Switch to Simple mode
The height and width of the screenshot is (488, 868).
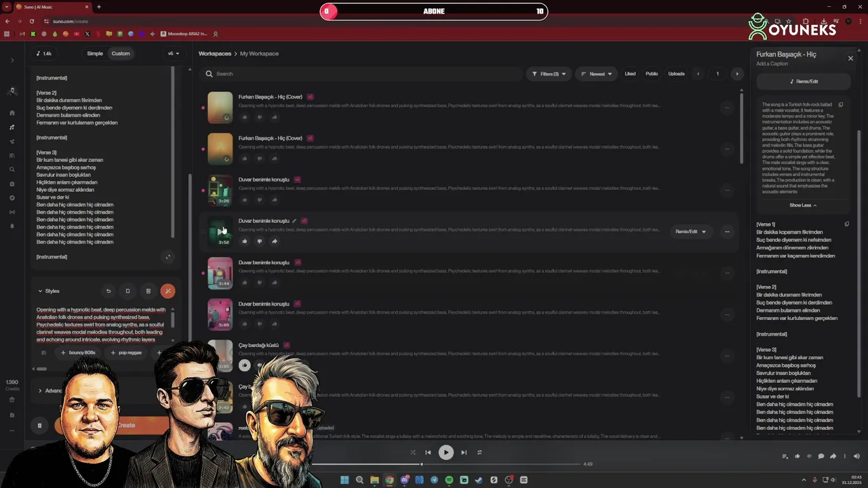(x=95, y=54)
